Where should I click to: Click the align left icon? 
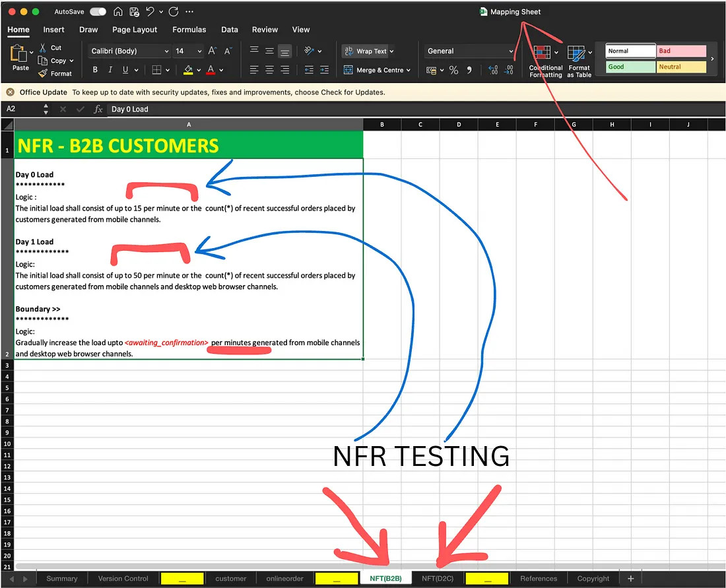(254, 69)
